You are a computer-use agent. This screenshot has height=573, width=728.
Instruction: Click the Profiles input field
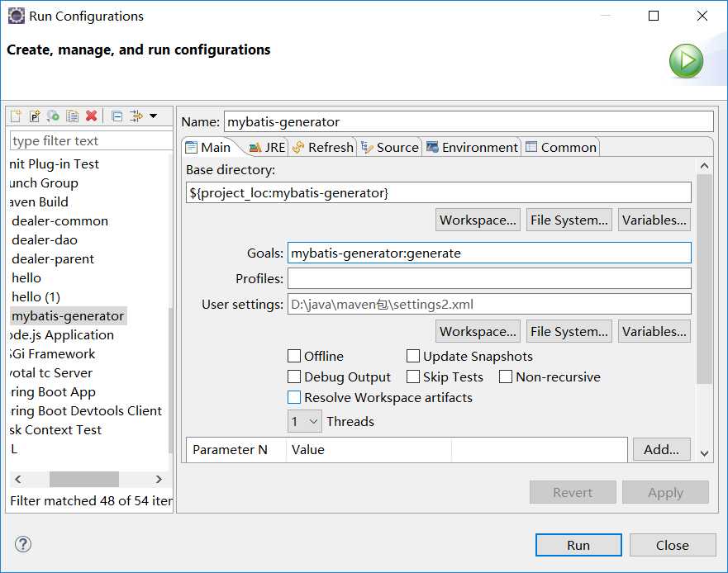point(489,278)
